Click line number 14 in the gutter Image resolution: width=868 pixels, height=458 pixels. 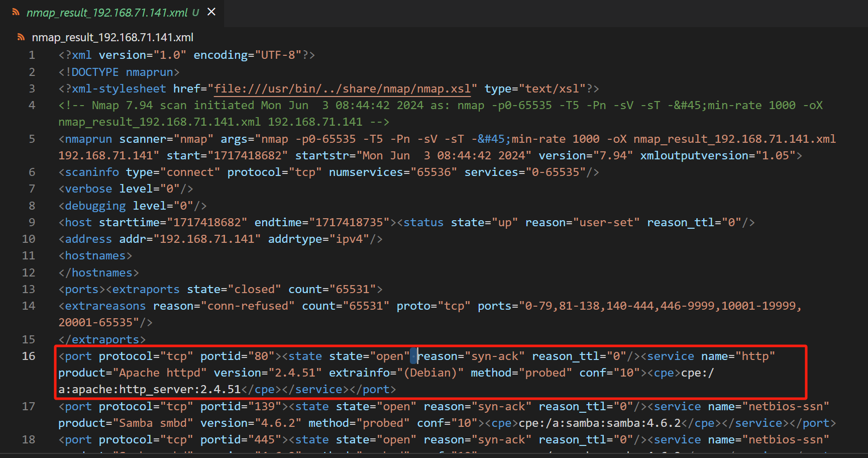(29, 305)
